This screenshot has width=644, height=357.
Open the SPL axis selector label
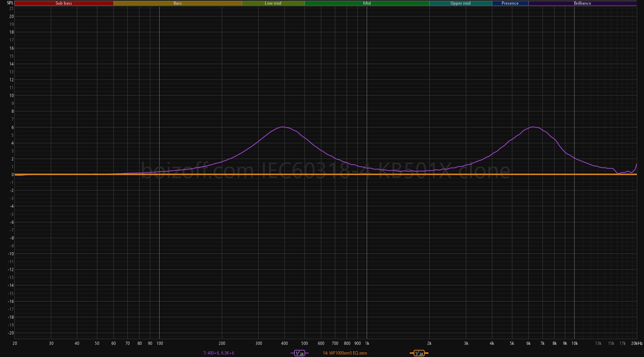pos(10,3)
